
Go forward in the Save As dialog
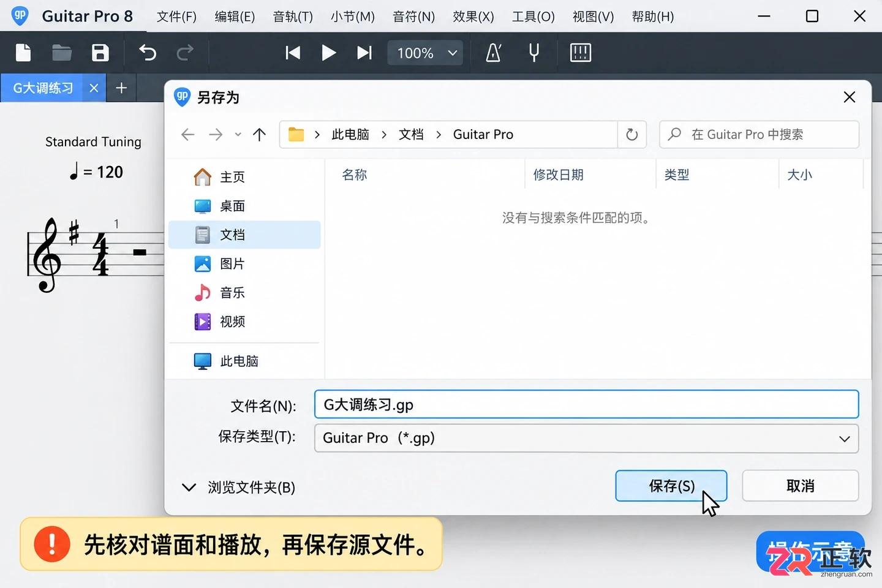click(x=216, y=135)
